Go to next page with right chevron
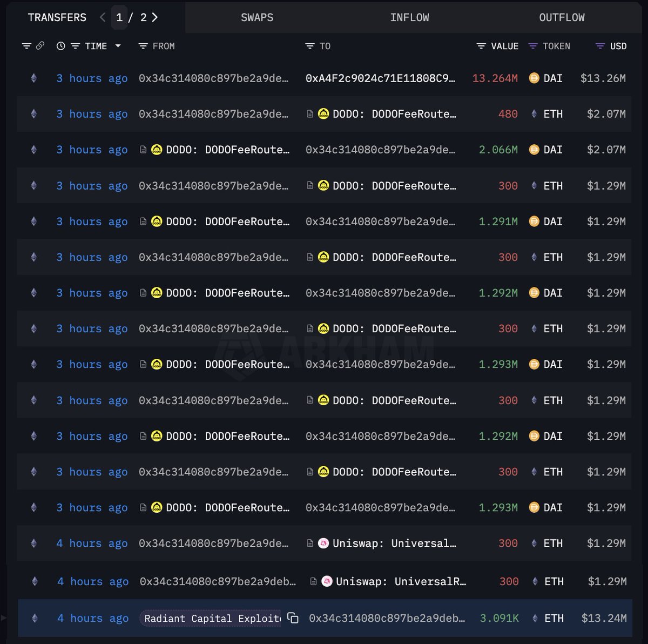This screenshot has height=644, width=648. pyautogui.click(x=155, y=17)
